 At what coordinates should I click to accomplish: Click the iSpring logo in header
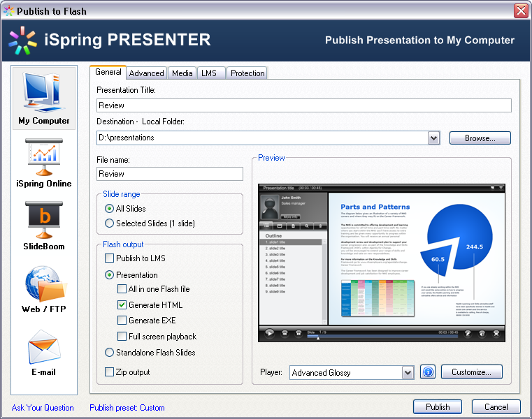(23, 41)
